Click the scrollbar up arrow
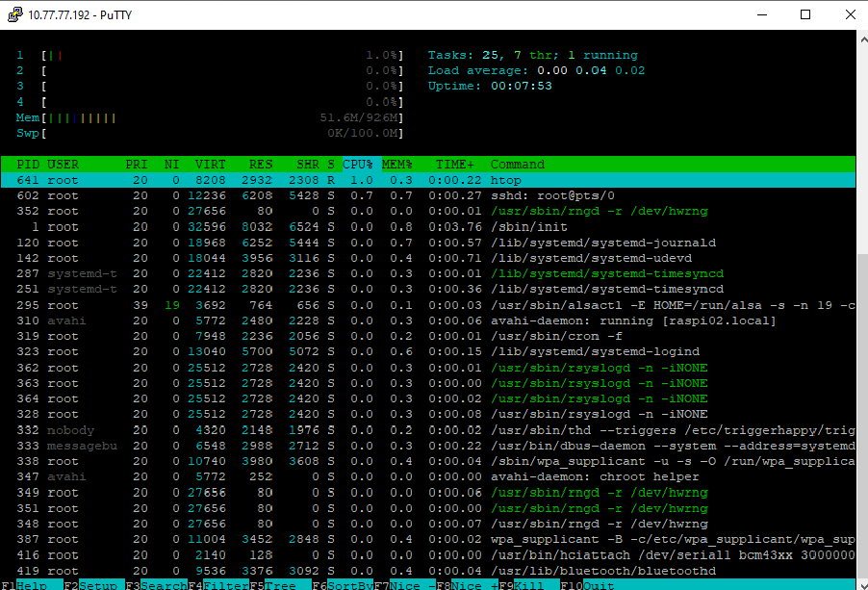 click(x=858, y=38)
